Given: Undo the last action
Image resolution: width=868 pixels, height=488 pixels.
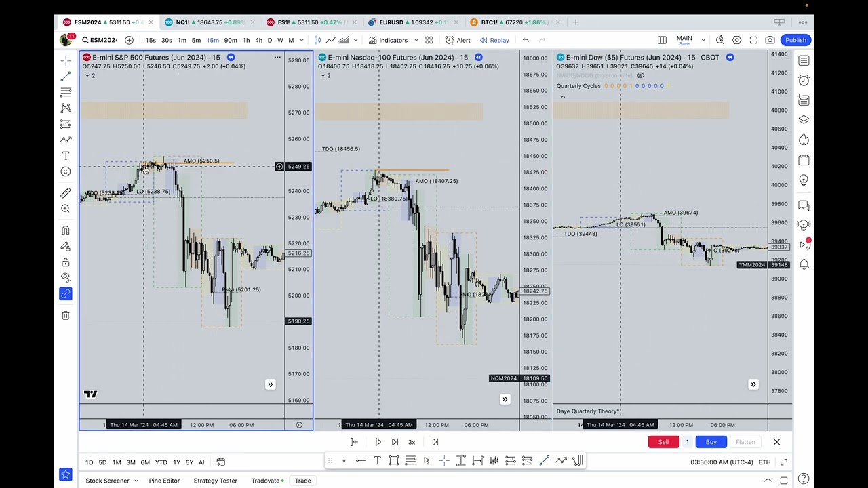Looking at the screenshot, I should [526, 40].
